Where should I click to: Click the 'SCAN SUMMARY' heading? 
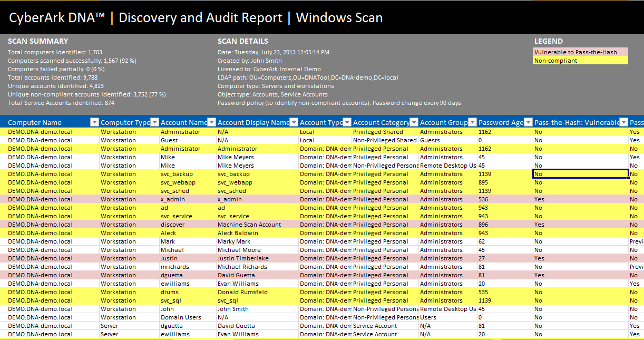point(38,41)
